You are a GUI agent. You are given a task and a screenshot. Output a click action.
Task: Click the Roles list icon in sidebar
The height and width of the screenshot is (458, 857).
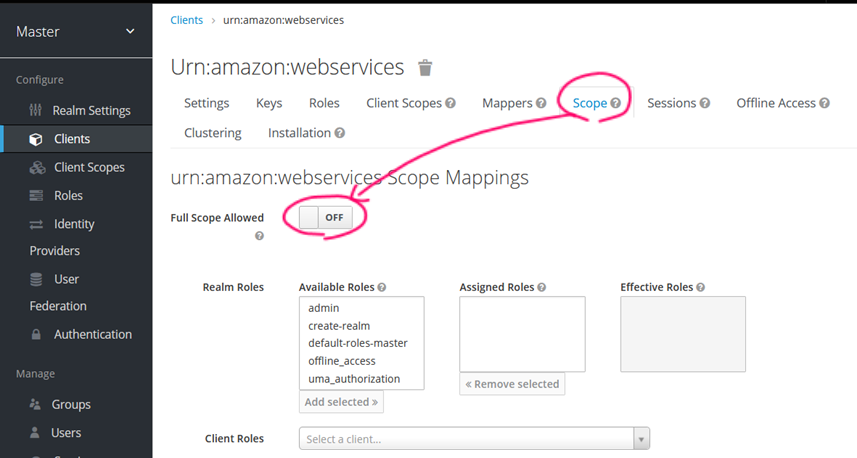coord(36,196)
